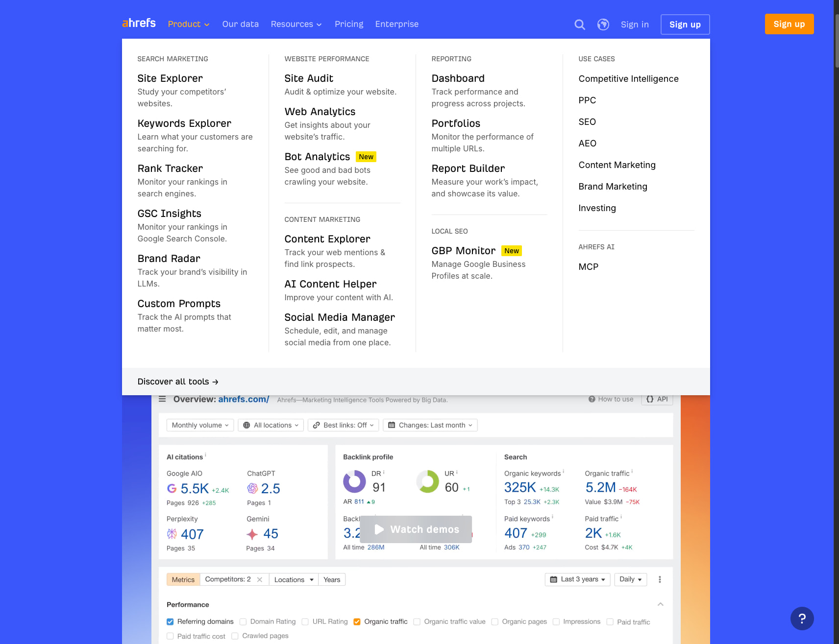Click the DR donut chart
The image size is (839, 644).
tap(354, 481)
